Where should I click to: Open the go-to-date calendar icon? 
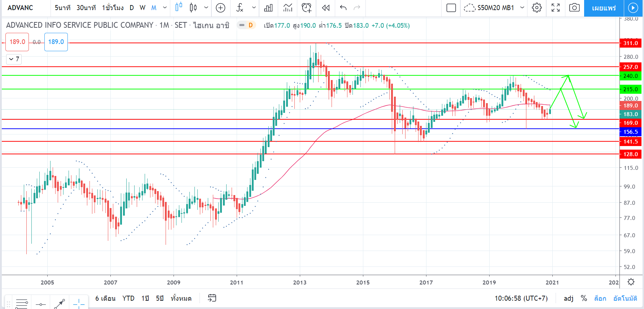tap(212, 298)
